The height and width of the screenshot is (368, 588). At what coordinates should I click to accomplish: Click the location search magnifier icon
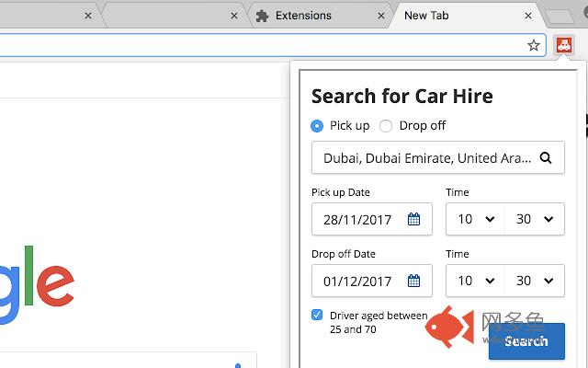(546, 157)
